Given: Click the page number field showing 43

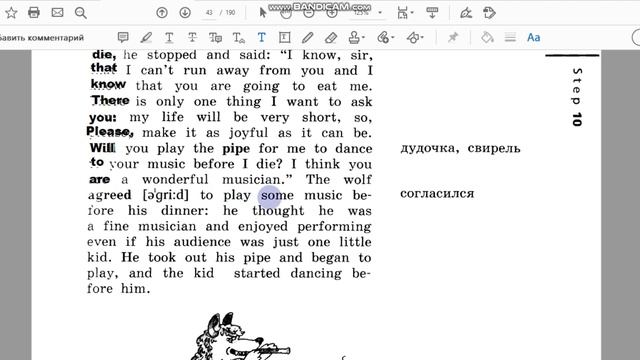Looking at the screenshot, I should [x=209, y=13].
